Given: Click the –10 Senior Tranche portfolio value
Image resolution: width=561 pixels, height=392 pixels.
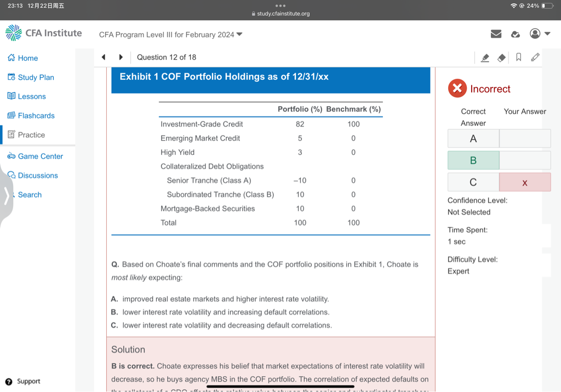Looking at the screenshot, I should coord(300,181).
